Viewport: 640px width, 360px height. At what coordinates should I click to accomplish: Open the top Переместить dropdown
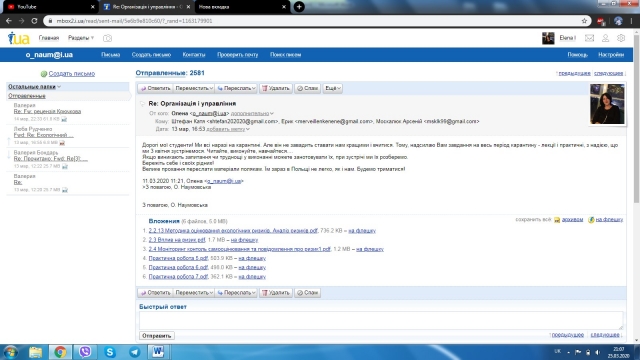[194, 88]
